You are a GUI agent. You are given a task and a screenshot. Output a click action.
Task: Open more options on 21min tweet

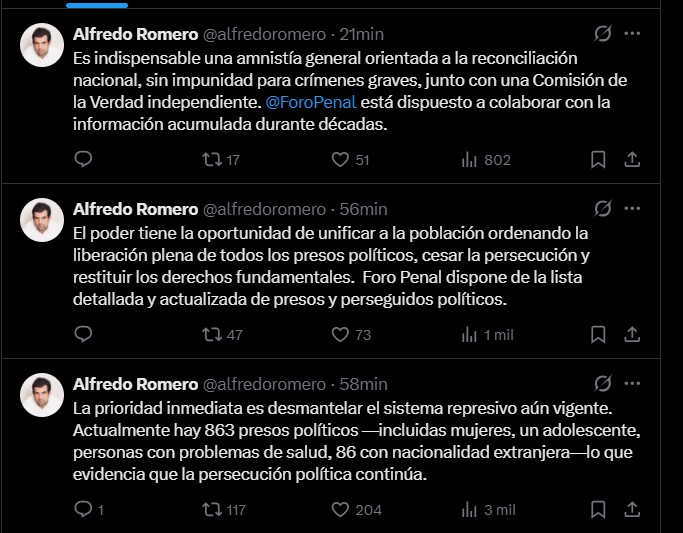coord(632,34)
